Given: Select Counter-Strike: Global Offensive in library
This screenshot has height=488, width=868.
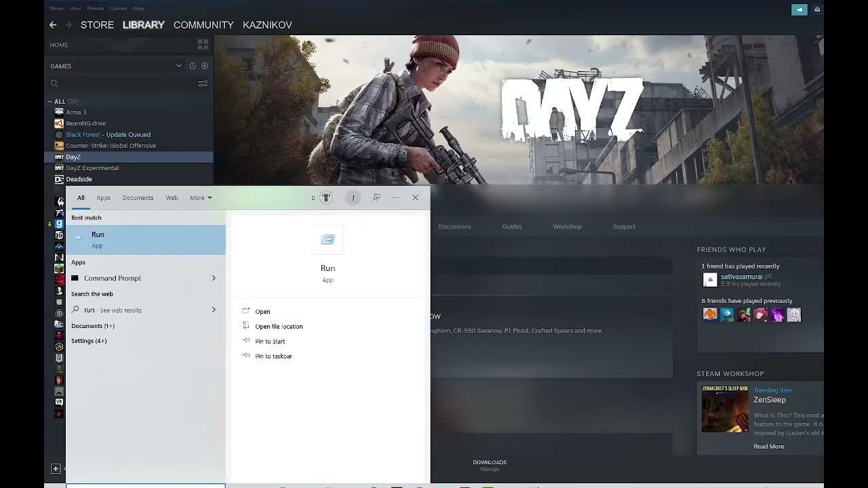Looking at the screenshot, I should [x=111, y=146].
